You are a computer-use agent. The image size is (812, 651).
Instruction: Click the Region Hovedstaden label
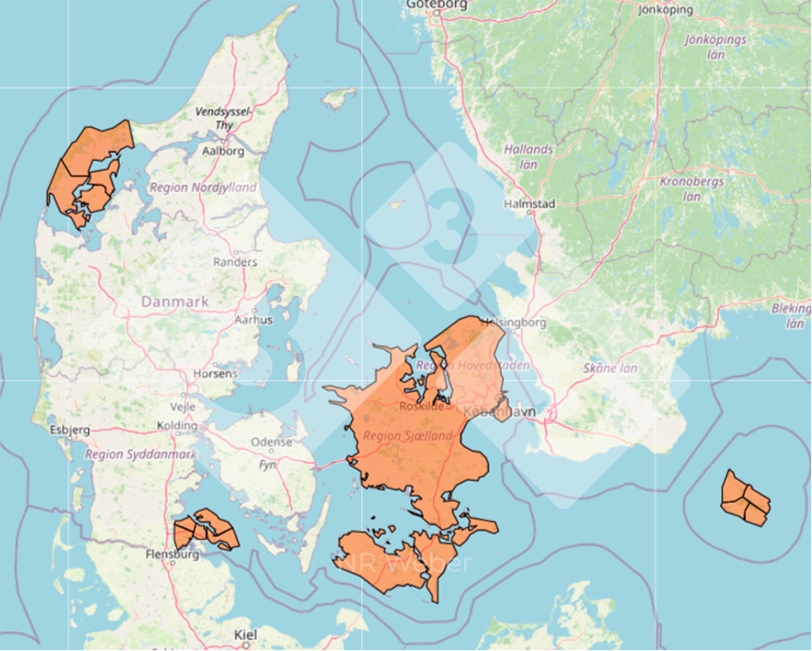pos(472,366)
